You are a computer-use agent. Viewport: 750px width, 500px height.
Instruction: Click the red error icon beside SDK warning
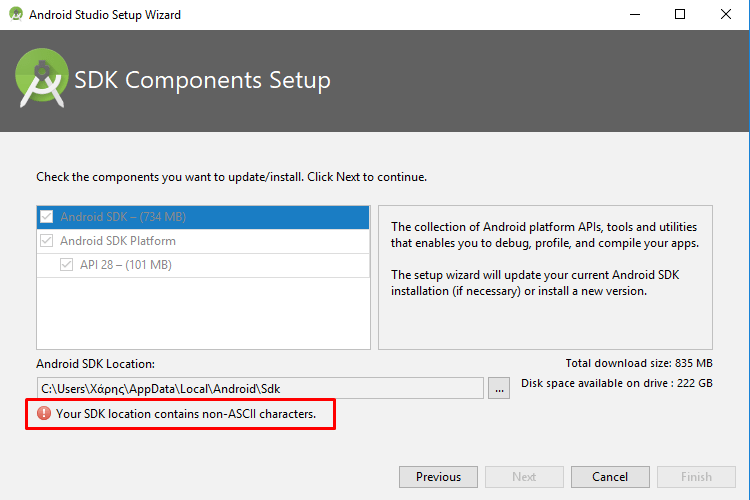coord(44,413)
